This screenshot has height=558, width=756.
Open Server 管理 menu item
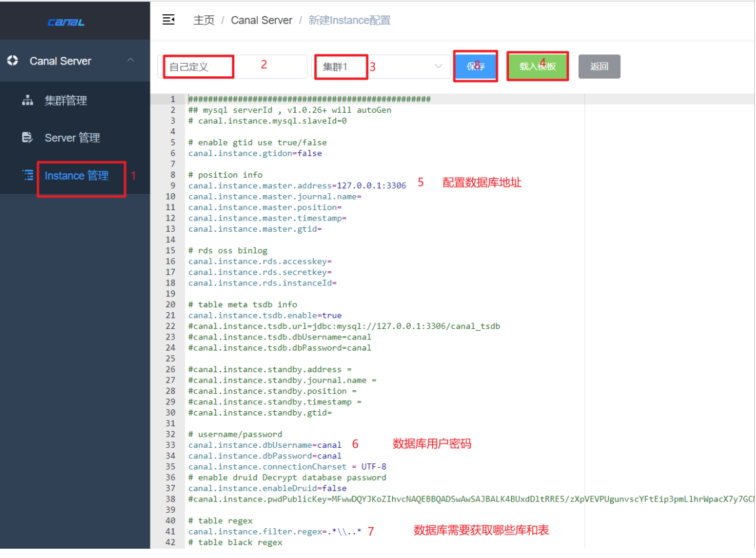pos(73,137)
